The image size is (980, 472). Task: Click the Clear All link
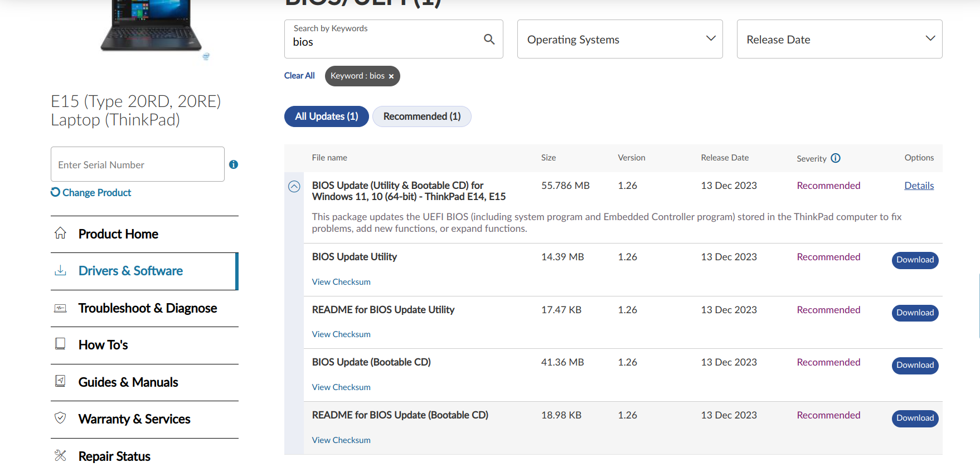pos(299,76)
